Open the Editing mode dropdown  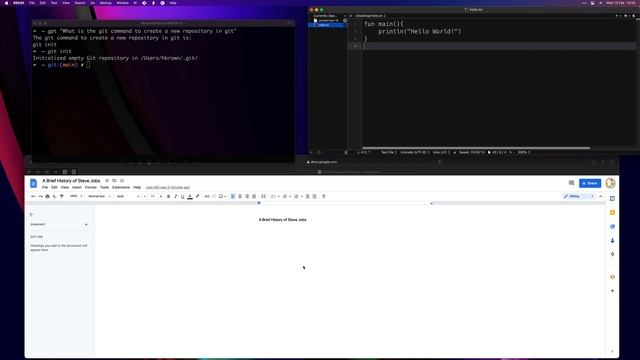point(579,196)
